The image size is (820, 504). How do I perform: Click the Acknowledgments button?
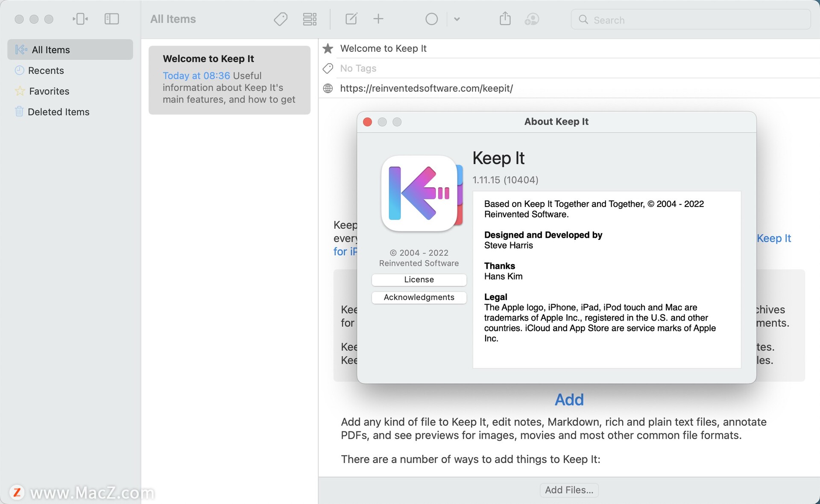point(419,297)
